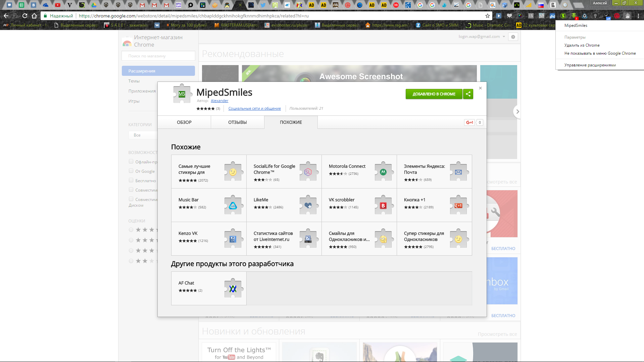Open the SocialLife for Google Chrome icon

pyautogui.click(x=308, y=172)
